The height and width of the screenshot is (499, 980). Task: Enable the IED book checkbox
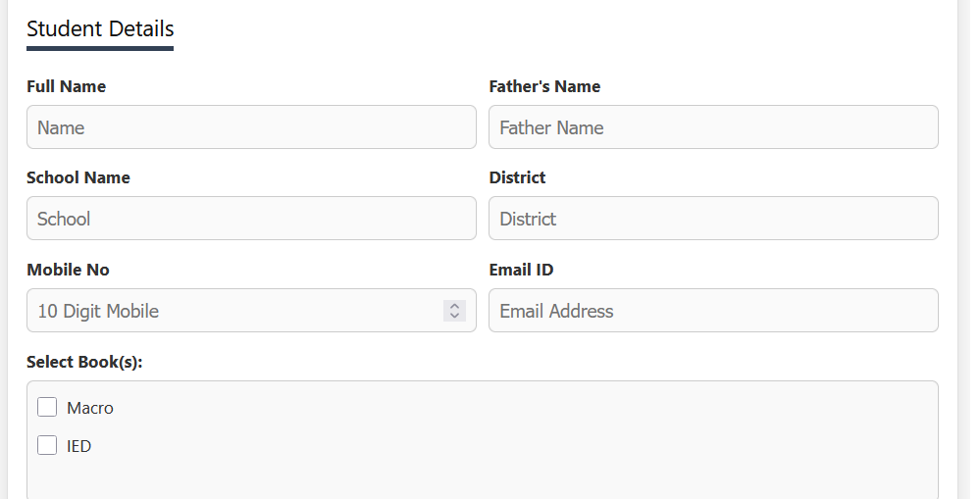[47, 446]
